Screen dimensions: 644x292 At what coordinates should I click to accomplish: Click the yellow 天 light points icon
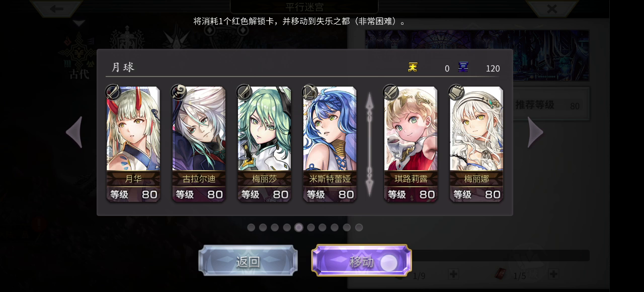(x=413, y=67)
